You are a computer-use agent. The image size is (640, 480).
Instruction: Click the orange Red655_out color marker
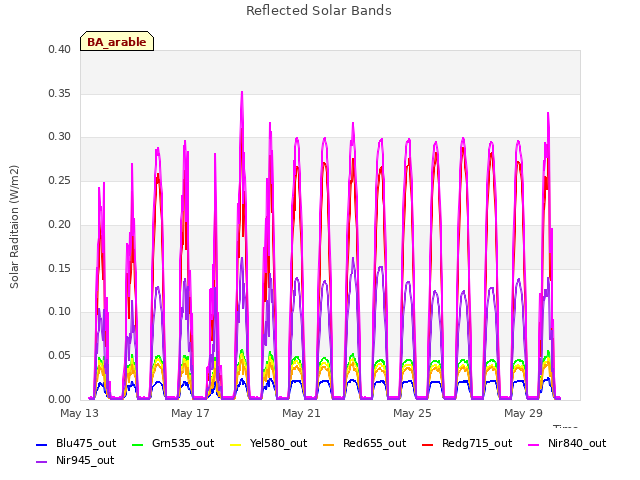329,445
